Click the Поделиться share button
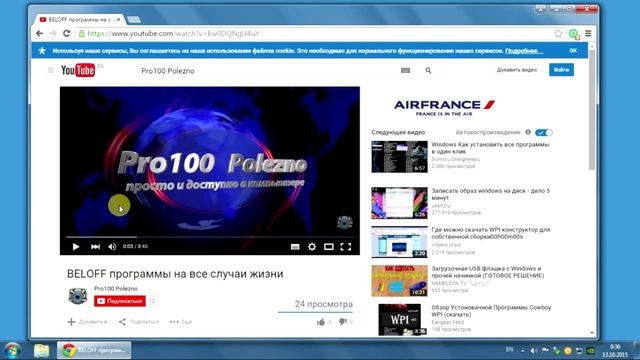Viewport: 640px width, 360px height. 139,322
